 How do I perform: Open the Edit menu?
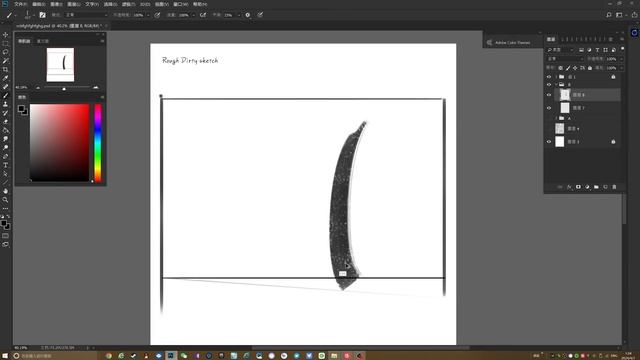[38, 4]
